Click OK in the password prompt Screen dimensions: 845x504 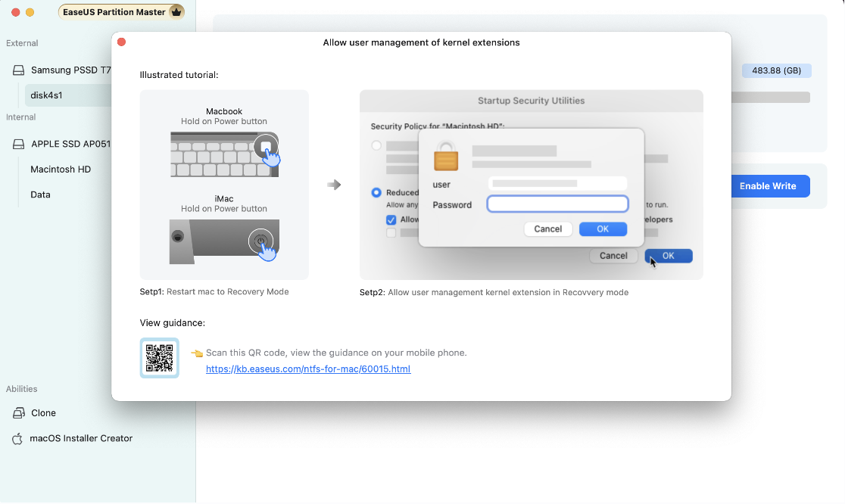coord(603,229)
